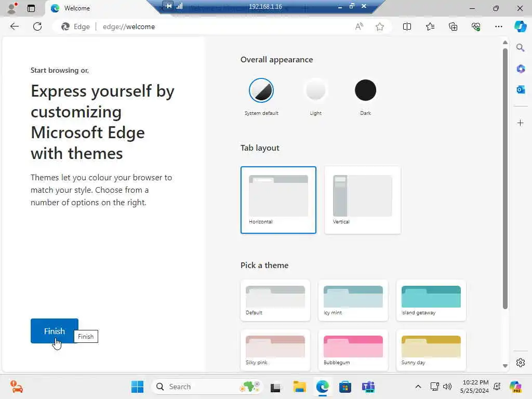Show hidden icons in system tray
This screenshot has width=532, height=399.
418,387
